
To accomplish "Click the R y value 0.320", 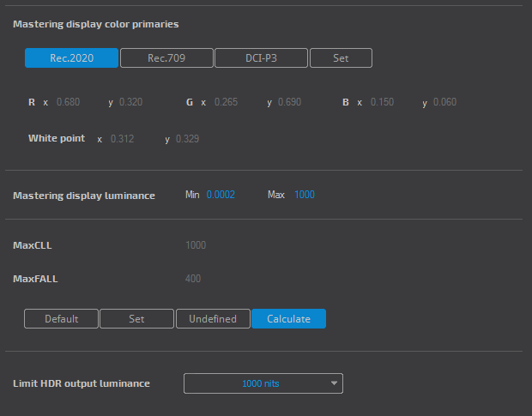I will (131, 102).
